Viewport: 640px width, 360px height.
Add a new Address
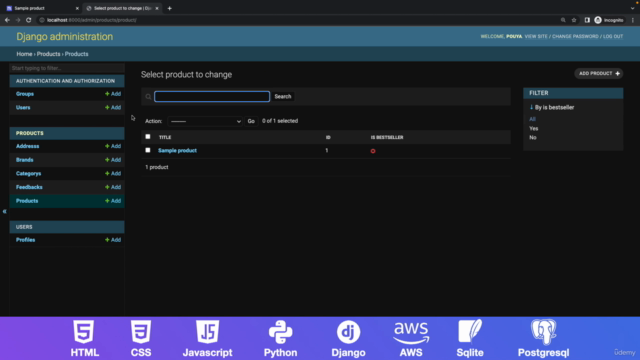pos(113,146)
